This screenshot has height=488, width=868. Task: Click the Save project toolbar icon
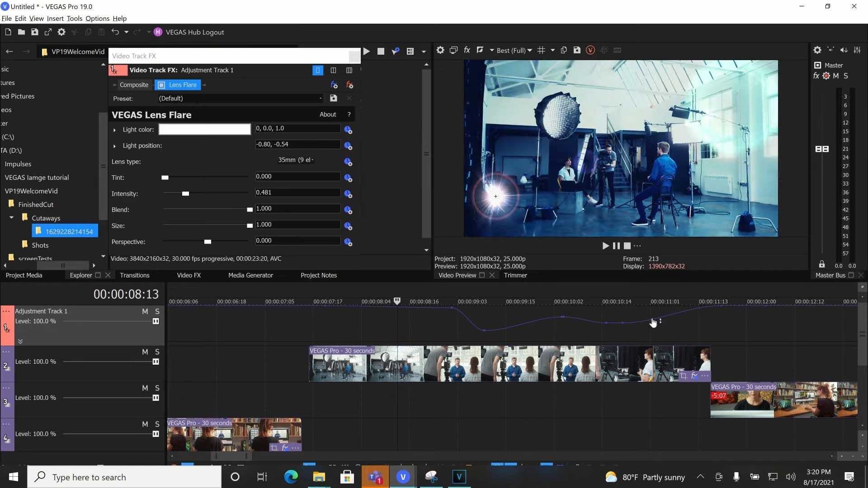34,32
